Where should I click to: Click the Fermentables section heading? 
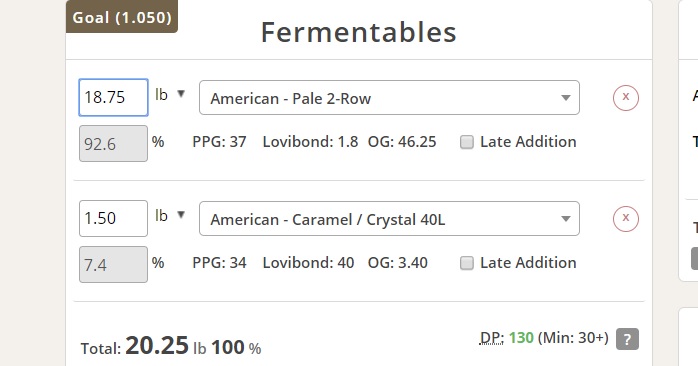359,33
